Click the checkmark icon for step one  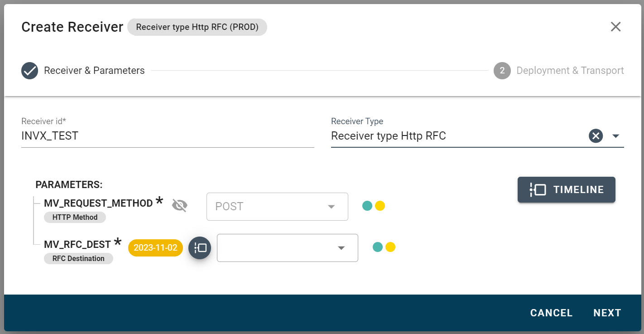30,71
